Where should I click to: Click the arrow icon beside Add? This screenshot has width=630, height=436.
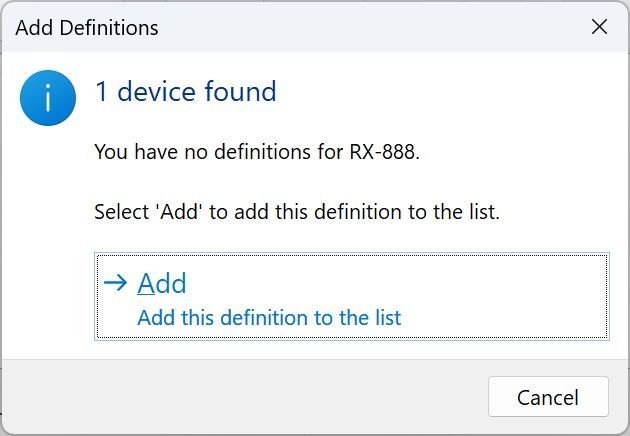point(116,283)
